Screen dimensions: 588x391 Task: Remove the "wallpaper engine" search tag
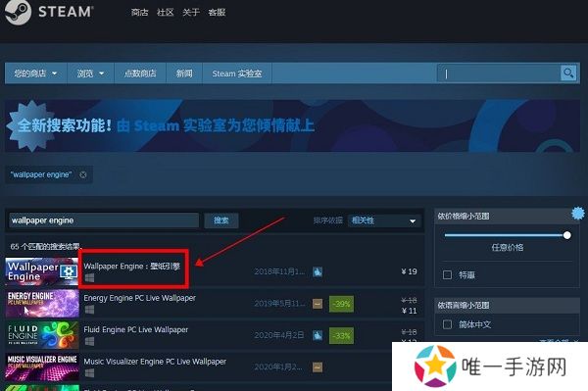click(83, 174)
